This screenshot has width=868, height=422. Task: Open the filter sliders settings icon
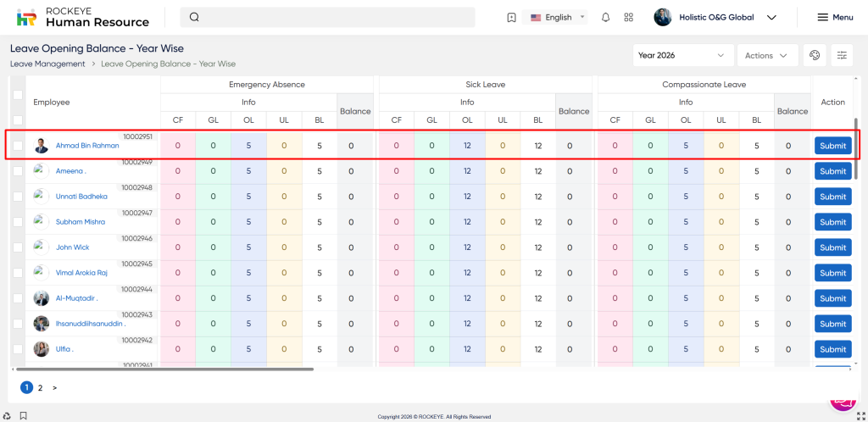pyautogui.click(x=842, y=55)
